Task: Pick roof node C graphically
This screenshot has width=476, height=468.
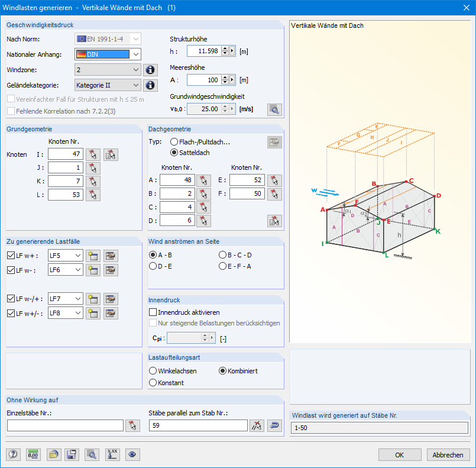Action: pyautogui.click(x=203, y=208)
